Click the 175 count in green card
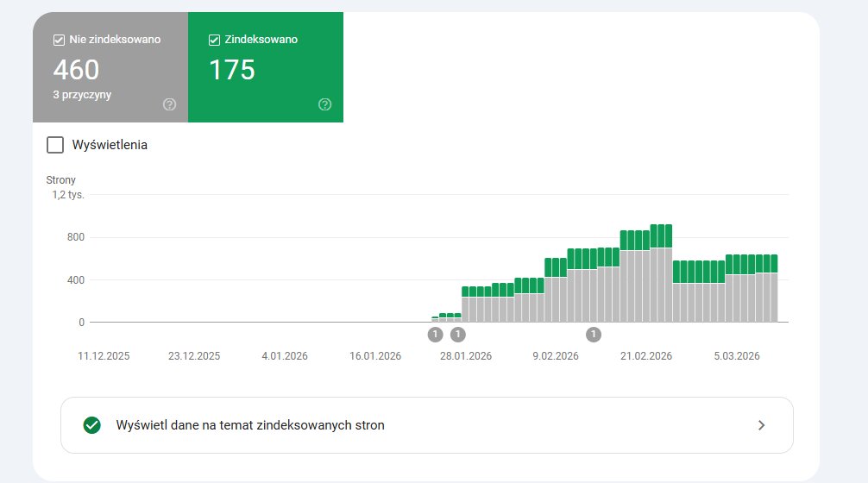Image resolution: width=868 pixels, height=483 pixels. click(232, 70)
